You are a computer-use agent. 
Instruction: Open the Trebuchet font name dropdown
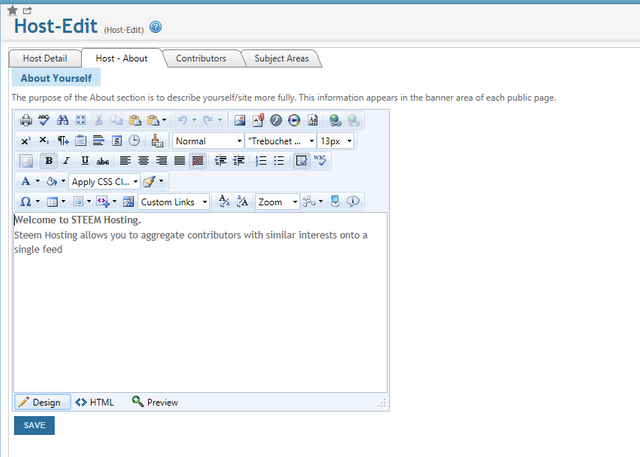pos(281,141)
